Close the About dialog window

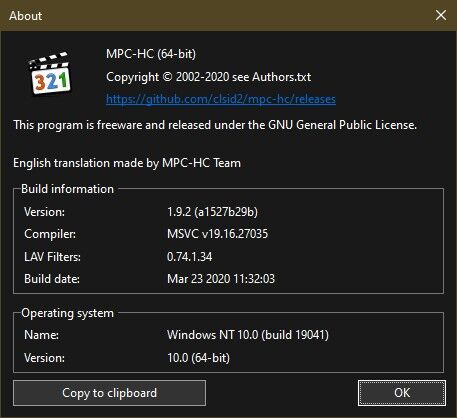coord(441,15)
